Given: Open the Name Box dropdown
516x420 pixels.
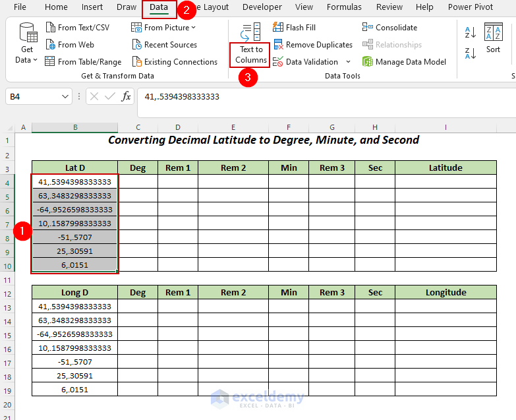Looking at the screenshot, I should pyautogui.click(x=65, y=97).
